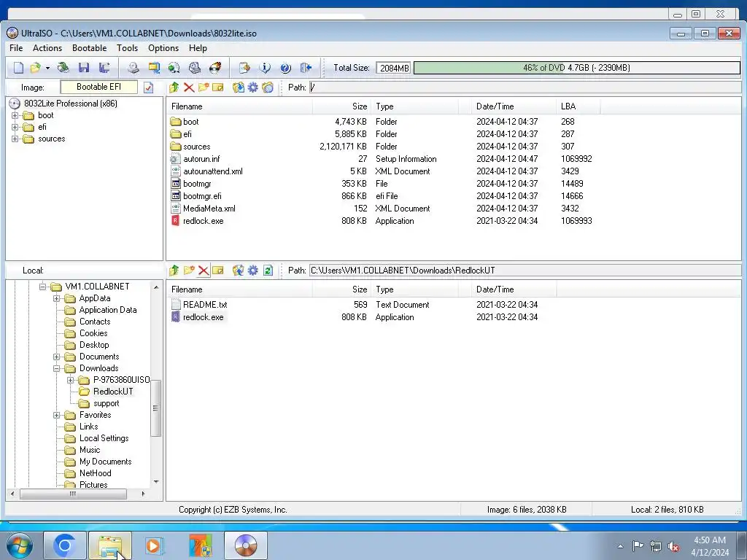Open the File menu
Image resolution: width=747 pixels, height=560 pixels.
[x=16, y=48]
